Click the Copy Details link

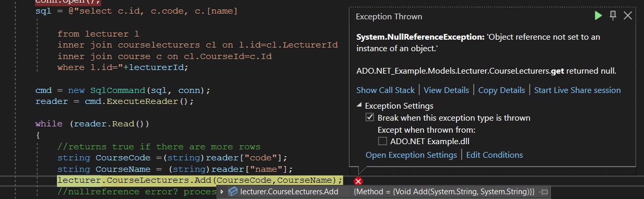(x=501, y=90)
